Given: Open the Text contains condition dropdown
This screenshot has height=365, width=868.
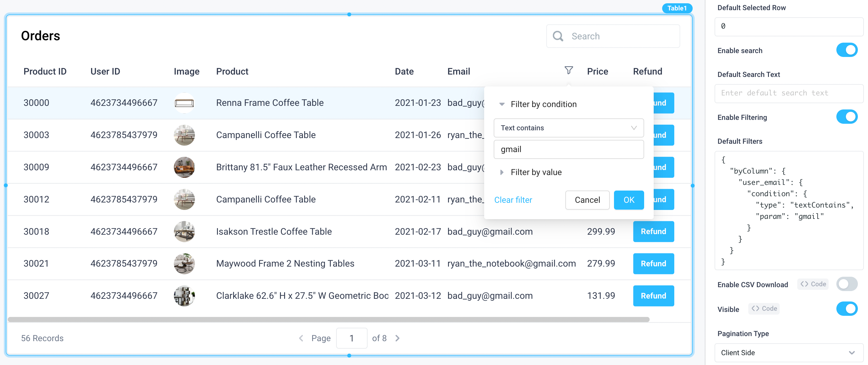Looking at the screenshot, I should point(568,128).
